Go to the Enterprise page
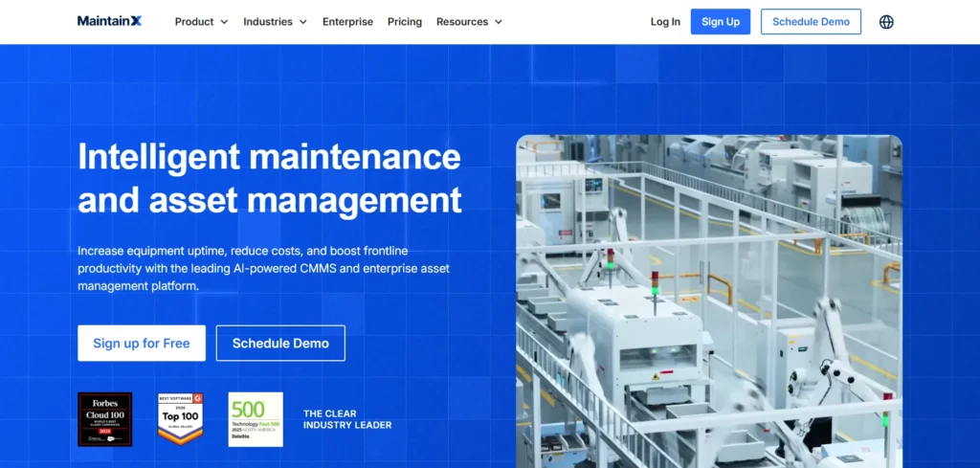980x468 pixels. 347,22
